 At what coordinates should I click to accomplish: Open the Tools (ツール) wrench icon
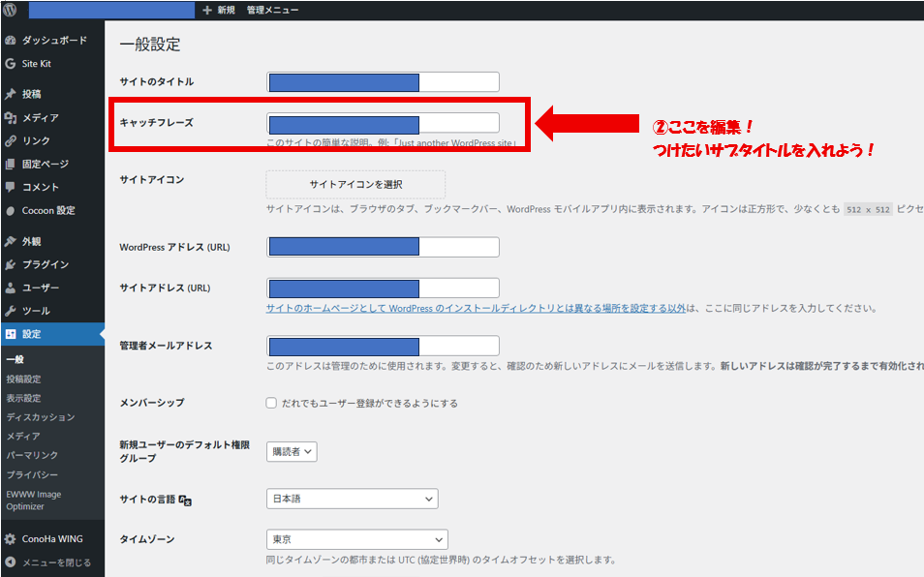(10, 312)
